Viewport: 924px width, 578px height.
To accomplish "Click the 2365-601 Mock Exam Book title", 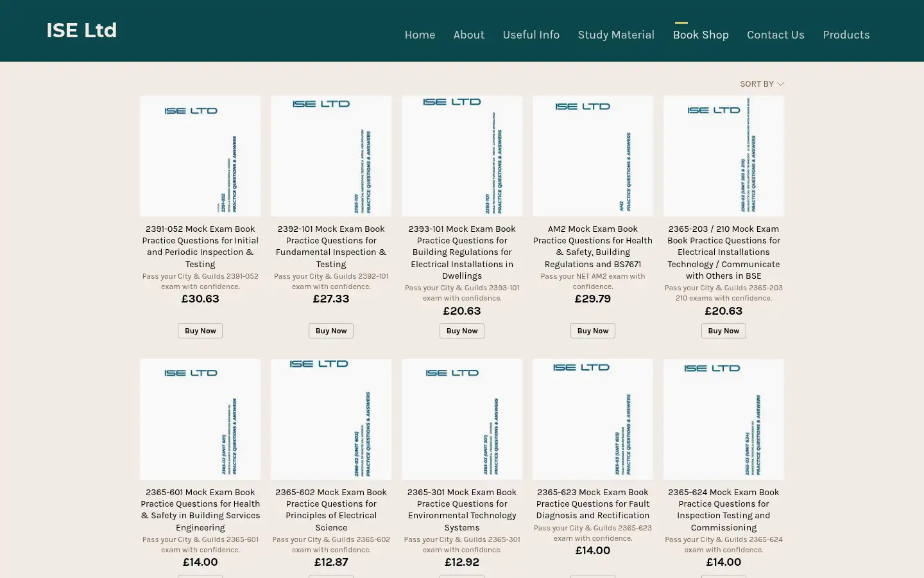I will tap(200, 510).
